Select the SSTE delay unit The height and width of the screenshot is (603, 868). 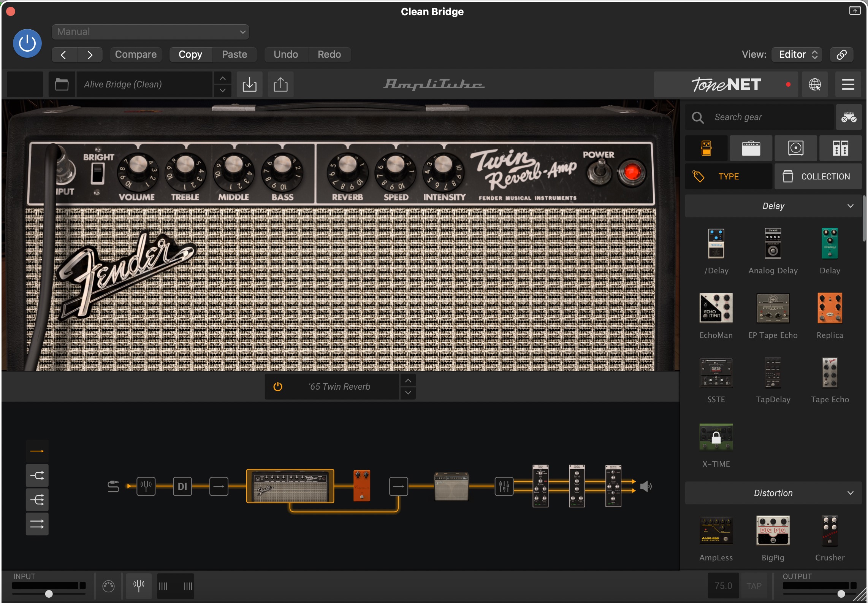tap(716, 373)
